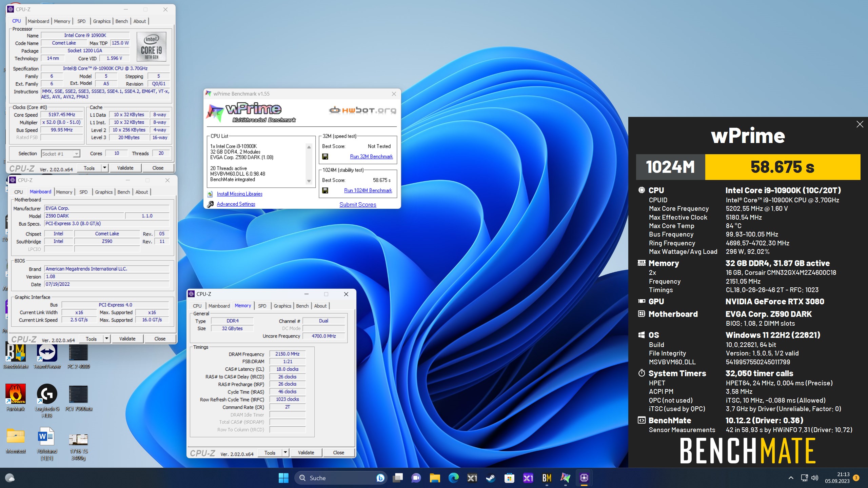Click the CPU-Z taskbar icon
The image size is (868, 488).
[x=584, y=478]
